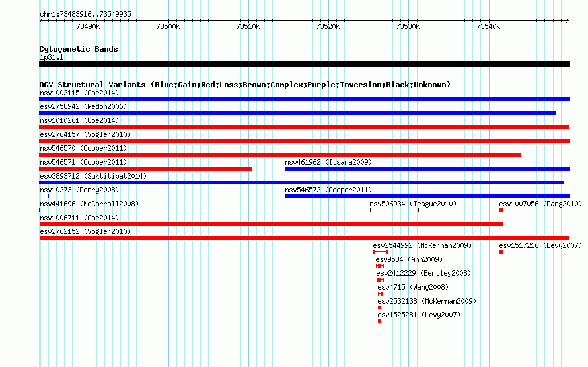Open nsv1006711 (Coe2014) label
This screenshot has width=588, height=367.
tap(79, 218)
